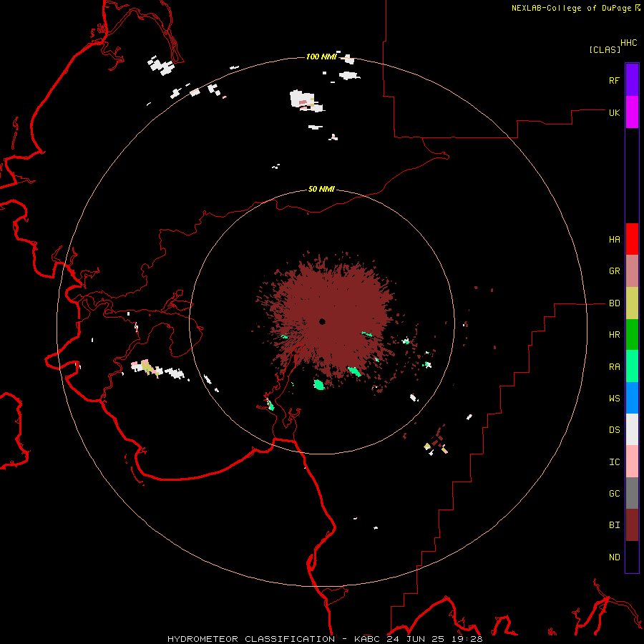This screenshot has height=644, width=644.
Task: Click the purple RF color swatch
Action: 632,80
